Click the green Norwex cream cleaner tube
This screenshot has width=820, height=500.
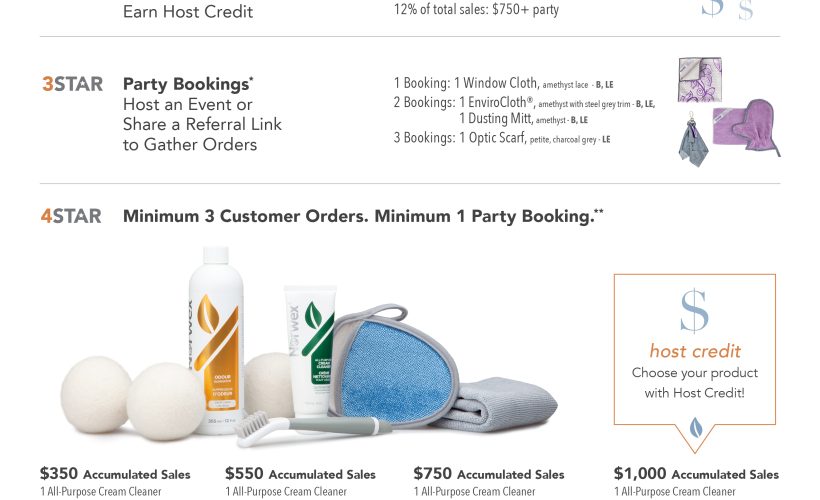pyautogui.click(x=309, y=350)
